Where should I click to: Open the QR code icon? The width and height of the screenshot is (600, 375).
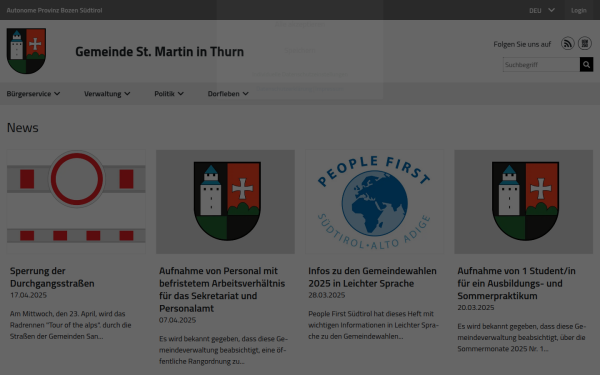(x=585, y=44)
